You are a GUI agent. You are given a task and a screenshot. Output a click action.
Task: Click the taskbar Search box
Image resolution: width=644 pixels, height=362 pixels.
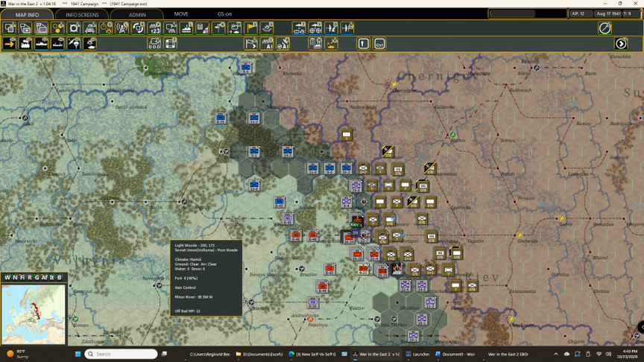(x=121, y=354)
